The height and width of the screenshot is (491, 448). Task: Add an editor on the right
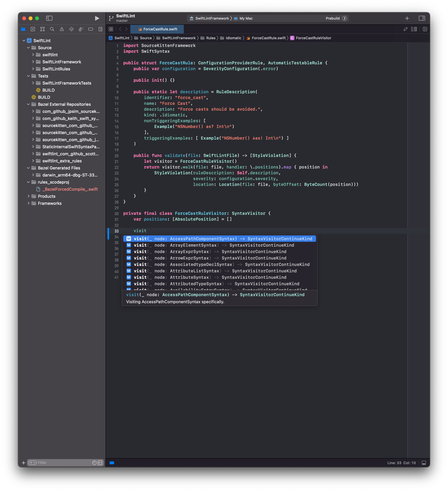425,29
